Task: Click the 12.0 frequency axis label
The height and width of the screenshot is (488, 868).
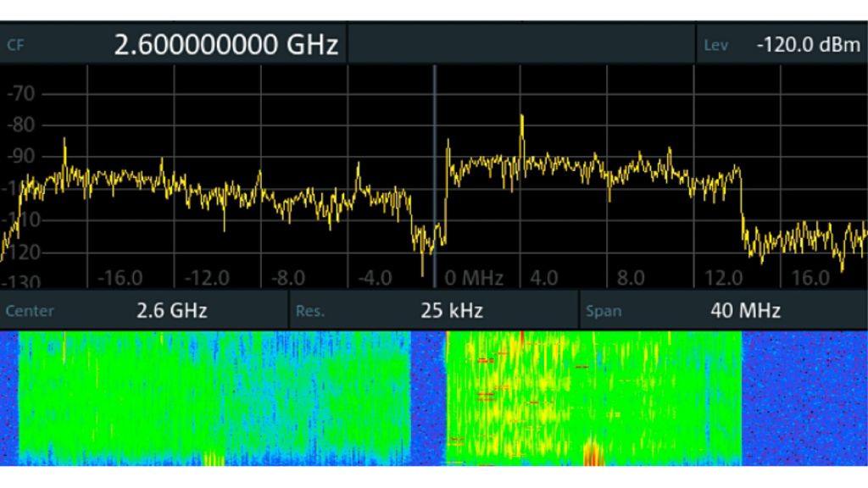Action: pos(723,278)
